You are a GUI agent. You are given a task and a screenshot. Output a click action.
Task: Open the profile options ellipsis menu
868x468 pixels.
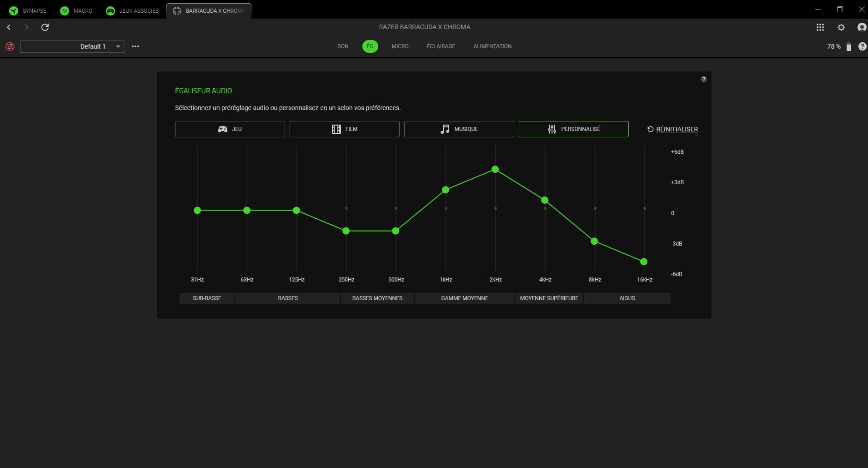pyautogui.click(x=135, y=46)
